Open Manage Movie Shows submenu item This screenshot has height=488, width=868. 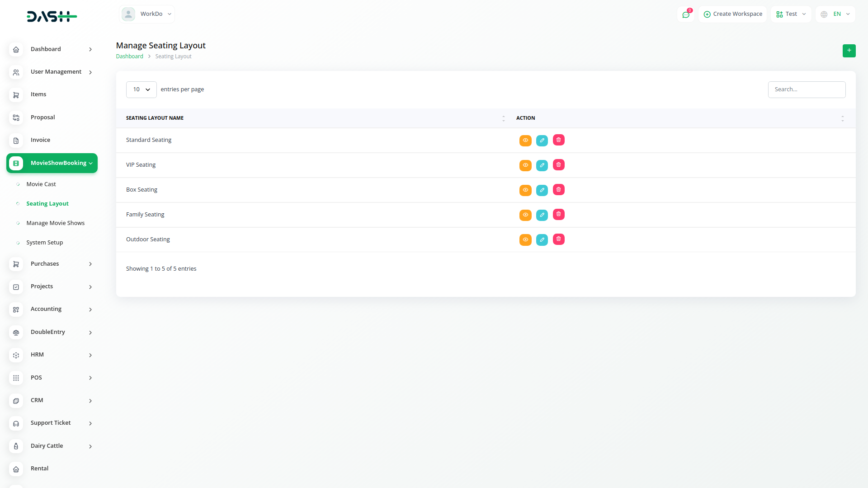click(x=55, y=223)
